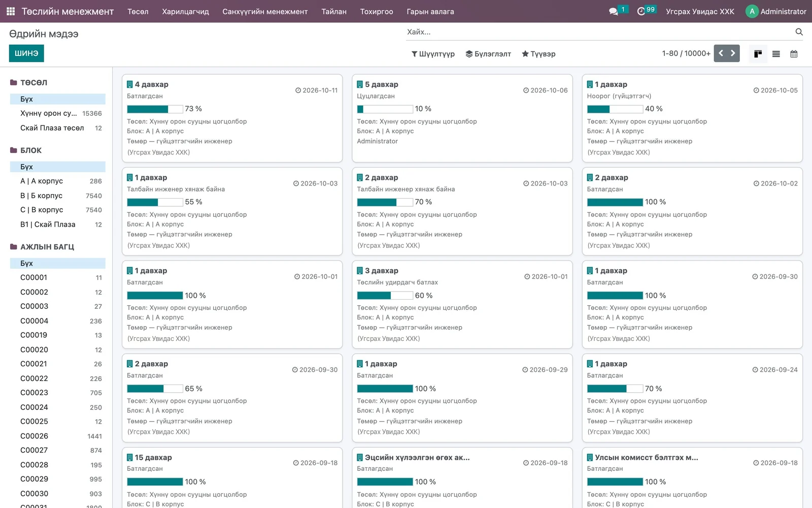Screen dimensions: 812x508
Task: Open the chat messages icon
Action: point(614,11)
